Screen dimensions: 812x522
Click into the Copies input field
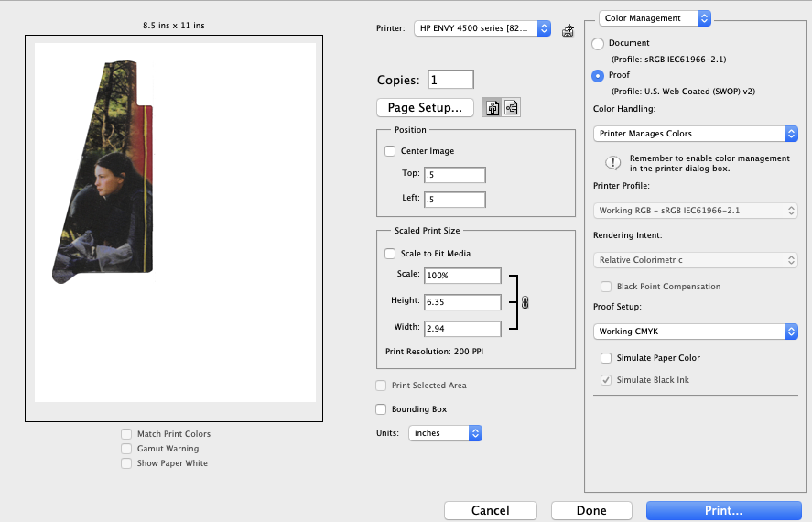[x=451, y=80]
